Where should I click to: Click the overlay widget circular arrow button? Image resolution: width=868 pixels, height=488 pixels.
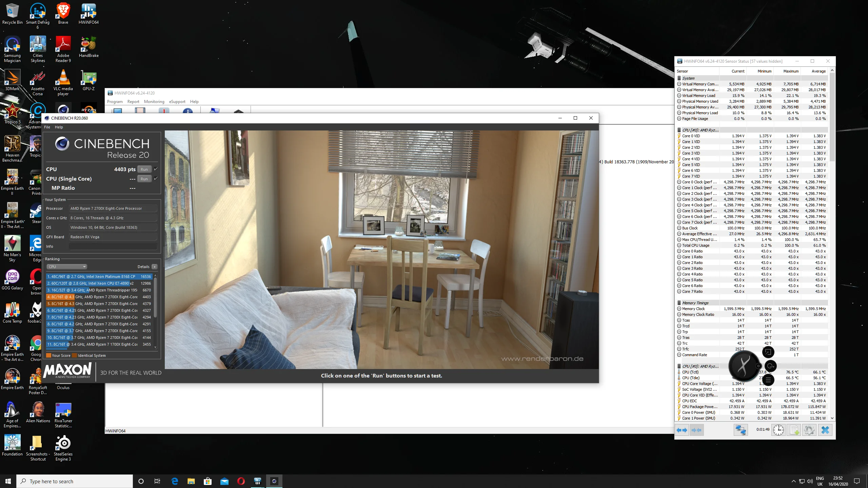click(770, 366)
